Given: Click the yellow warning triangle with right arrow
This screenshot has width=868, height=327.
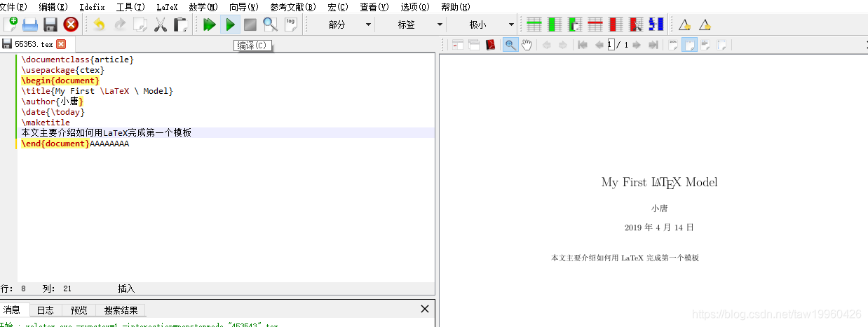Looking at the screenshot, I should [705, 25].
